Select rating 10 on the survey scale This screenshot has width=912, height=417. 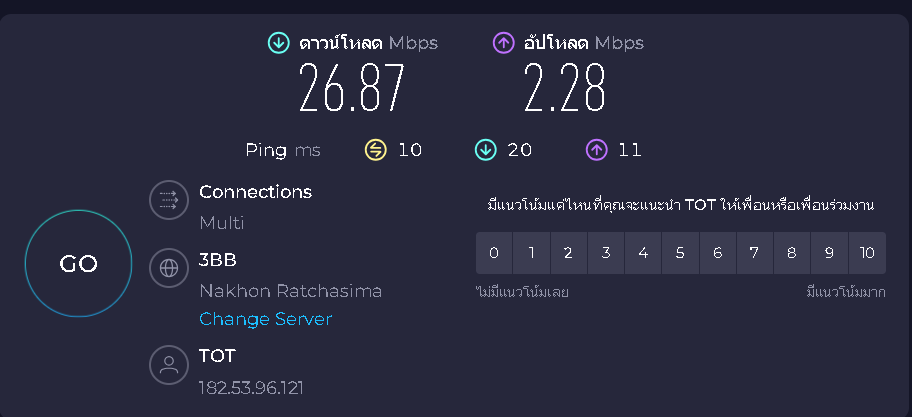tap(867, 253)
